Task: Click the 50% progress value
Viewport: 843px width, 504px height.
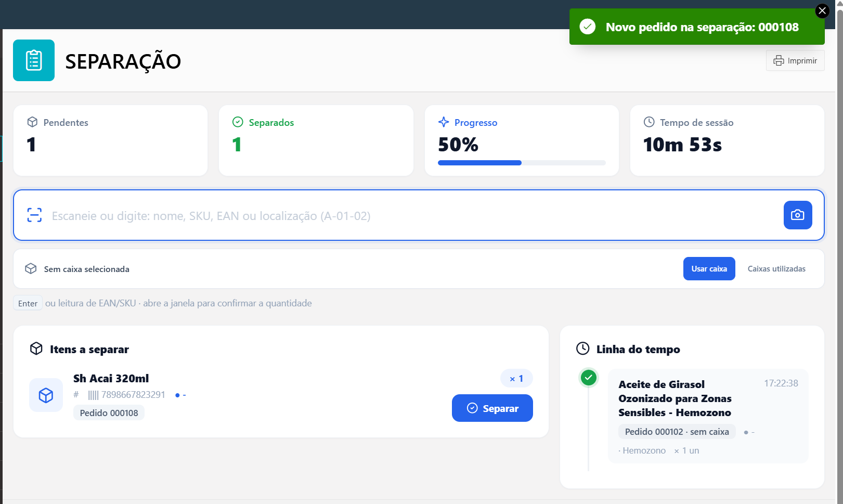Action: click(x=458, y=145)
